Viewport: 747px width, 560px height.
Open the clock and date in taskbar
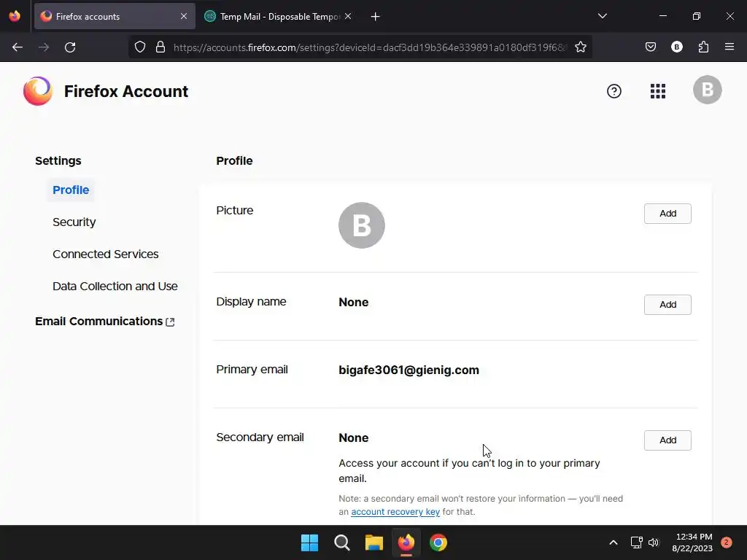tap(692, 542)
